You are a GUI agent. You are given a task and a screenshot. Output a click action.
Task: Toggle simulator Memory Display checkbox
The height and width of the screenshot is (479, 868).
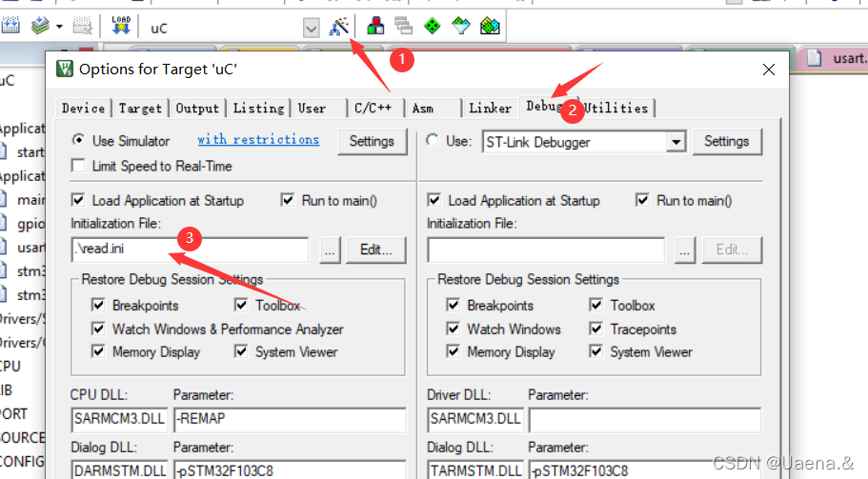coord(98,351)
